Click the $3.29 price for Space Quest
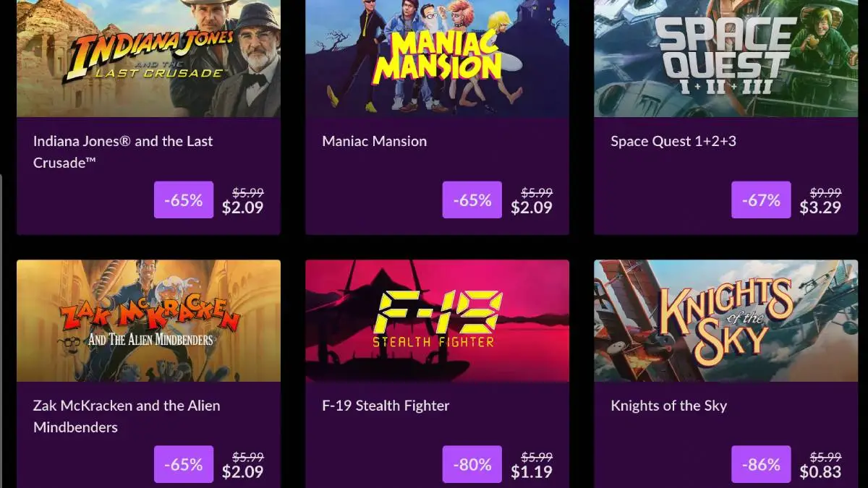 [820, 208]
